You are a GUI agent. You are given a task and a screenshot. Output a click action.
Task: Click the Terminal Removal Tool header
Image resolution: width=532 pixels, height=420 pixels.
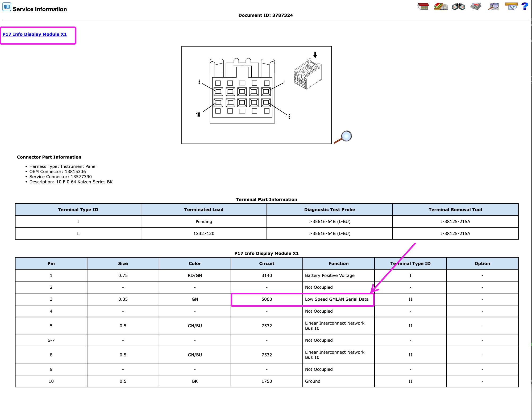coord(455,209)
